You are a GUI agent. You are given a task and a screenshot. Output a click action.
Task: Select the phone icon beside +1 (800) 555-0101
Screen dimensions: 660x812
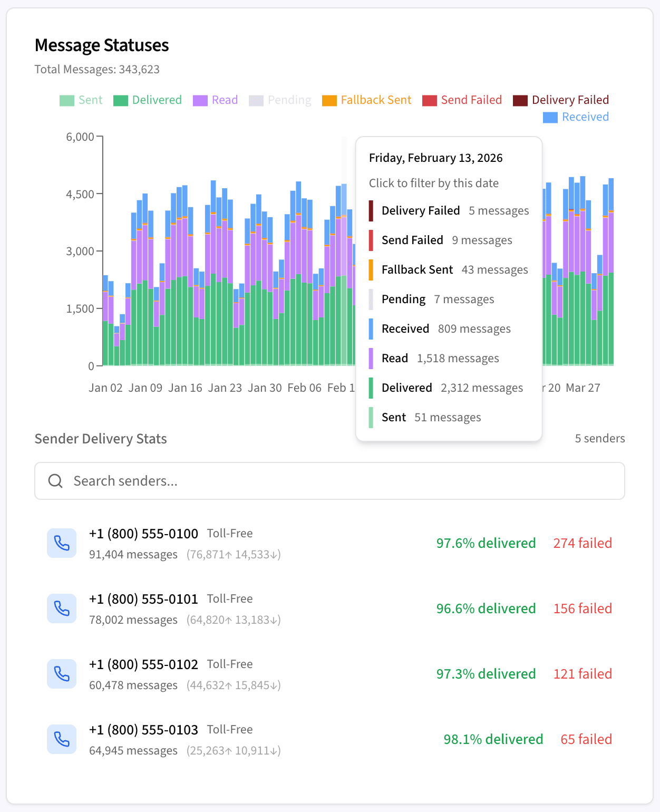pyautogui.click(x=61, y=608)
